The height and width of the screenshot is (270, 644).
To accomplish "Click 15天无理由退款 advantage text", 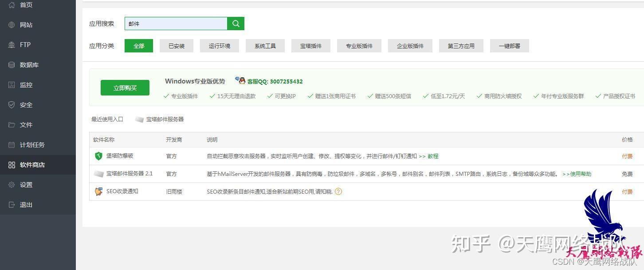I will coord(236,96).
